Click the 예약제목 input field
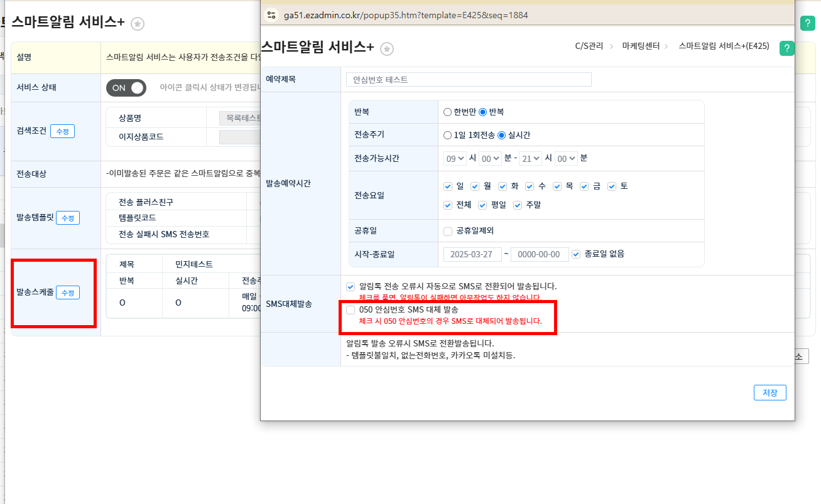 point(469,80)
